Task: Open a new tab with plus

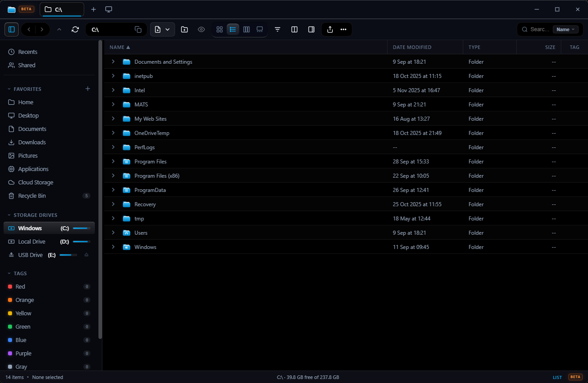Action: tap(94, 9)
